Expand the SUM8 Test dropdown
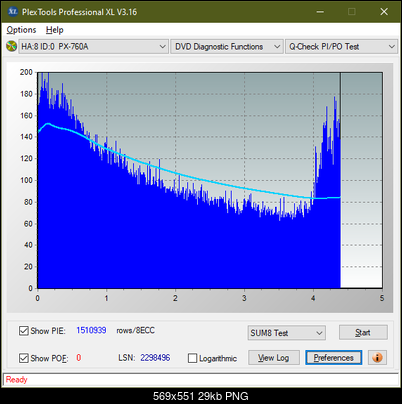This screenshot has height=404, width=402. click(x=287, y=333)
